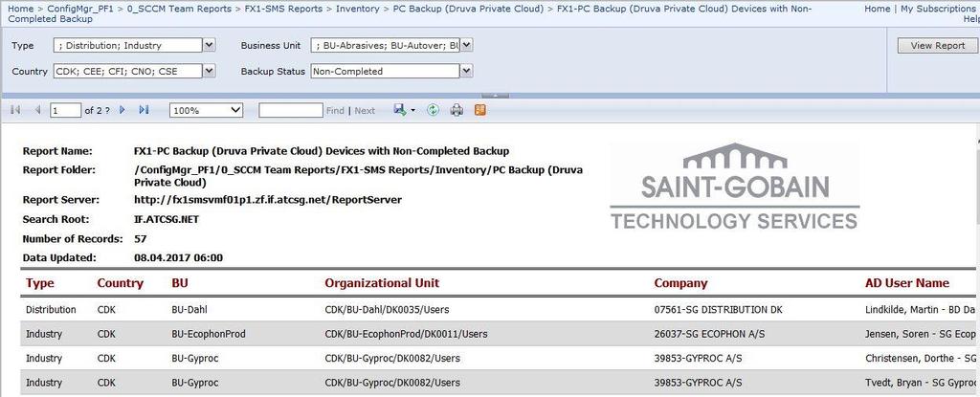This screenshot has height=397, width=980.
Task: Click the View Report button
Action: 938,45
